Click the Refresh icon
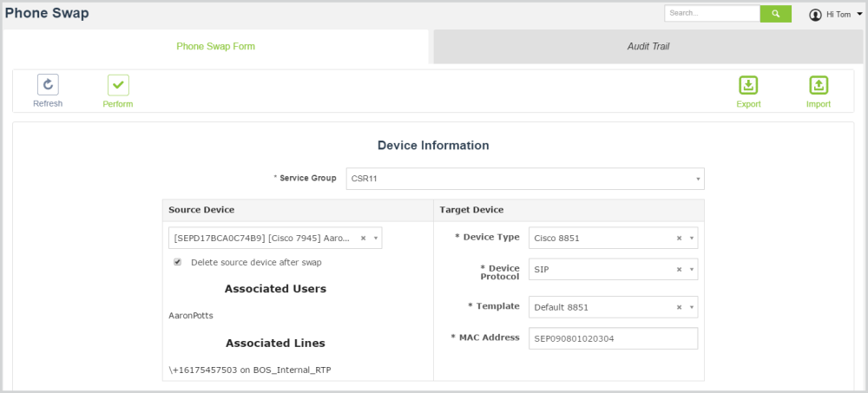The height and width of the screenshot is (393, 868). pyautogui.click(x=48, y=85)
